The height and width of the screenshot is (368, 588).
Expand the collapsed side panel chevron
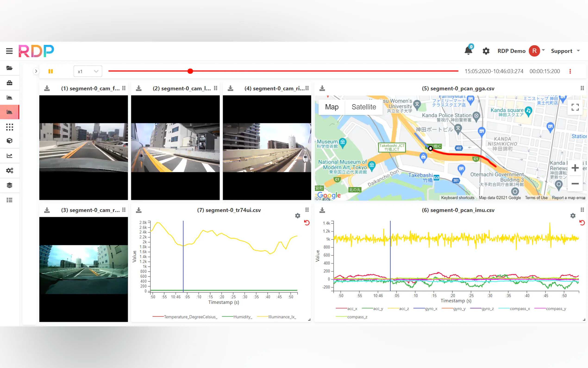point(36,71)
